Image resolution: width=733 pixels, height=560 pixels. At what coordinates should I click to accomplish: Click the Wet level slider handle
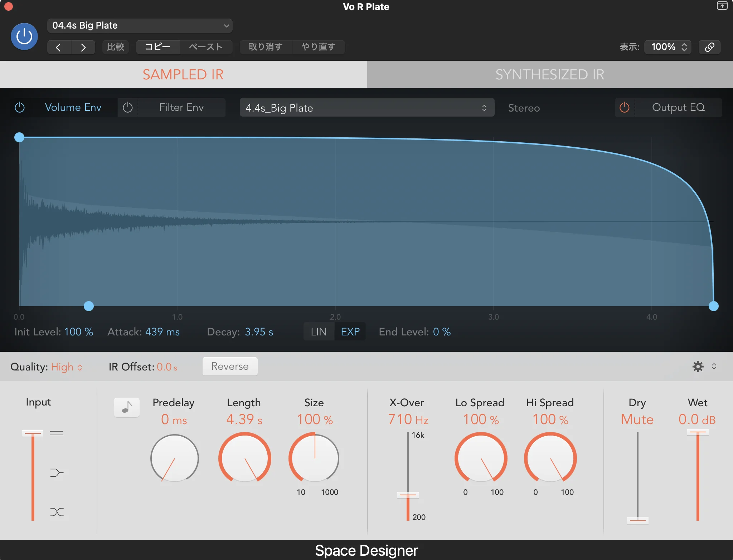(698, 432)
